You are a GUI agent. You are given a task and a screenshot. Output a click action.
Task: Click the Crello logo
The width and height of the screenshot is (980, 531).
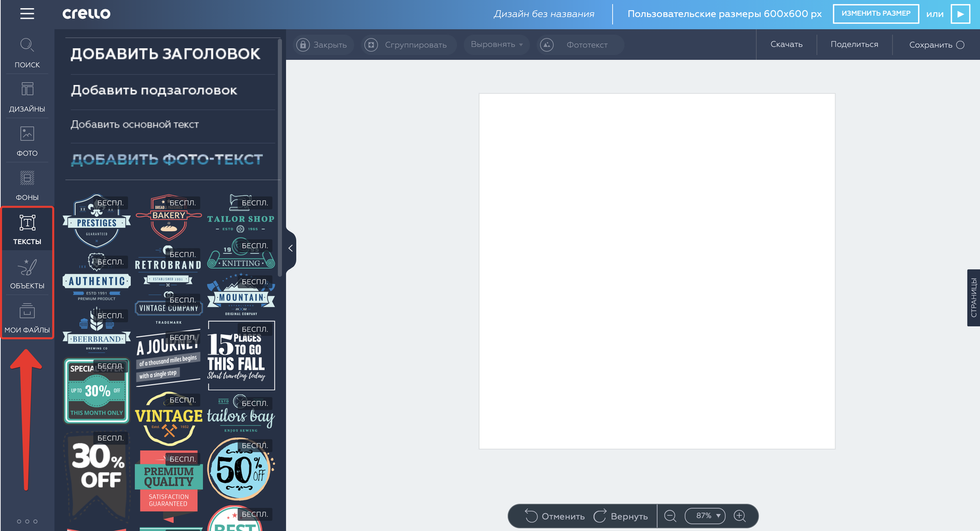tap(86, 13)
